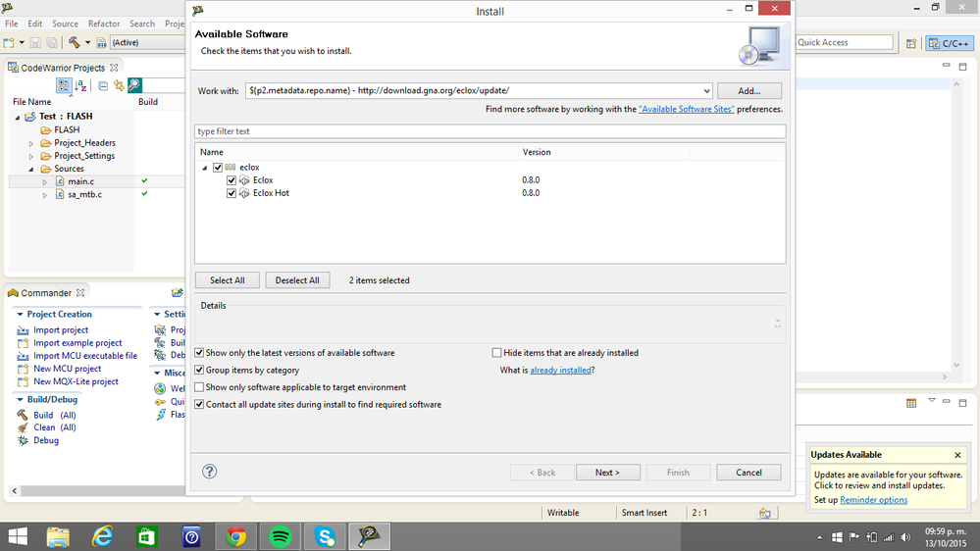Close the Updates Available notification
Viewport: 980px width, 551px height.
coord(957,455)
